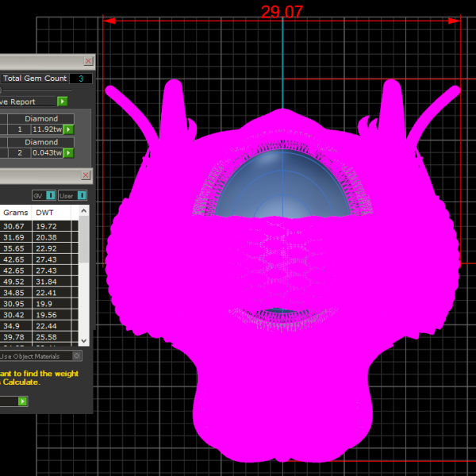
Task: Enable Use Object Materials option
Action: point(76,356)
